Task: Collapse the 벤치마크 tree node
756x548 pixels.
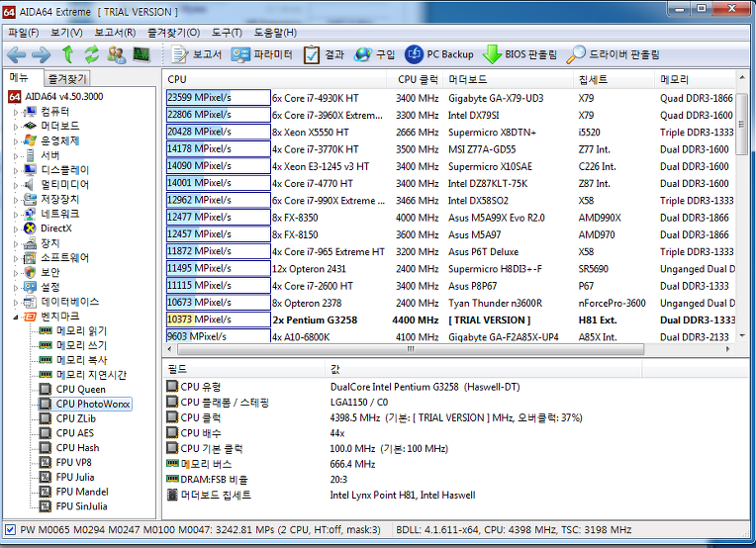Action: (16, 318)
